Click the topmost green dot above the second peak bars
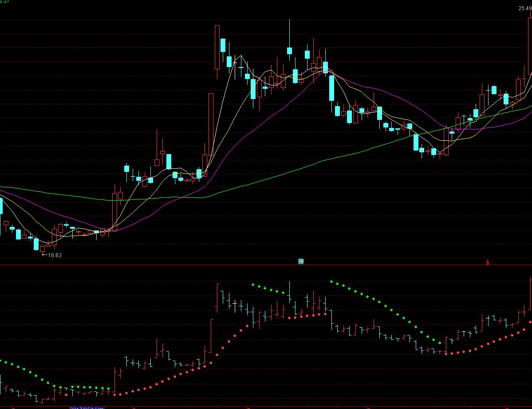The width and height of the screenshot is (532, 409). point(331,281)
